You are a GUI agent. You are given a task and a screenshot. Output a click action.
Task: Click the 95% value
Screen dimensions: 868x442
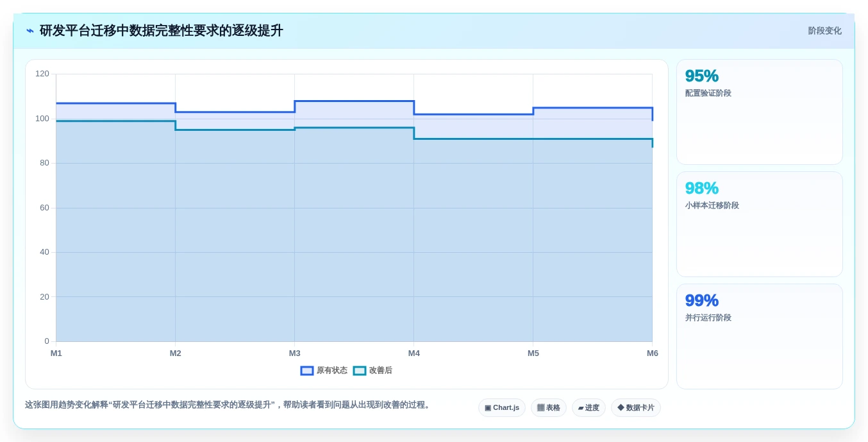(x=702, y=76)
